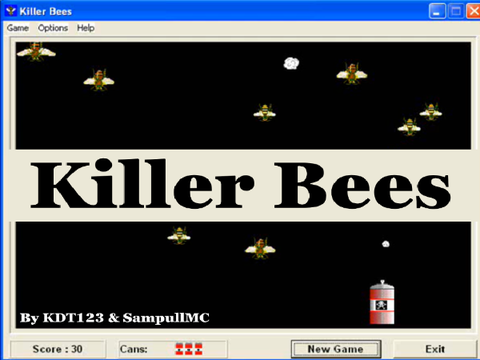Click the red spray can sprite
The image size is (480, 360).
point(382,302)
